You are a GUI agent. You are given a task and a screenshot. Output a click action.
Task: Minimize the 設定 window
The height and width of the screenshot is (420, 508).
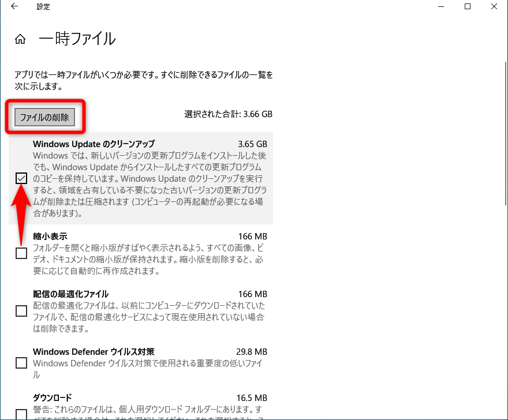pyautogui.click(x=440, y=6)
